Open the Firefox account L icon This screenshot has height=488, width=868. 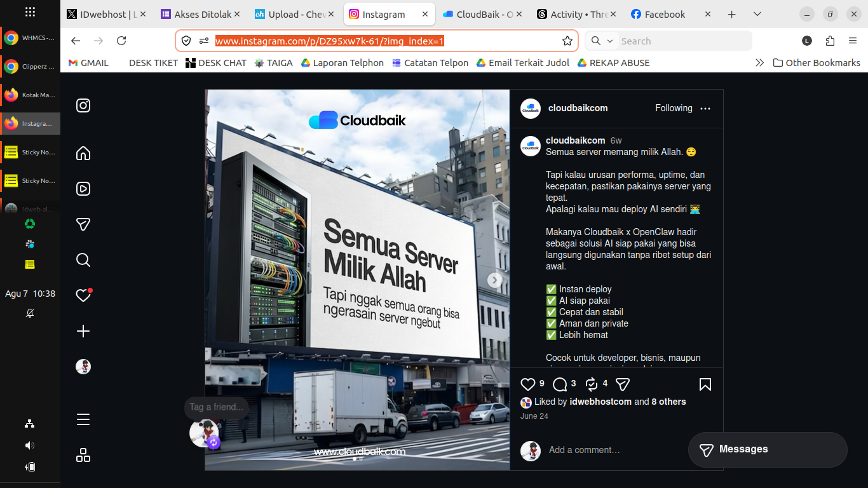807,41
